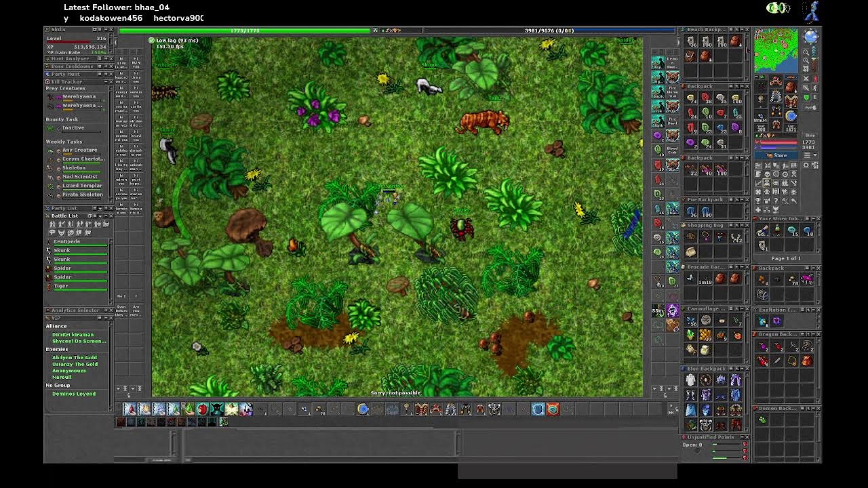Image resolution: width=868 pixels, height=488 pixels.
Task: Select Nareull in the VIP list
Action: pyautogui.click(x=61, y=378)
